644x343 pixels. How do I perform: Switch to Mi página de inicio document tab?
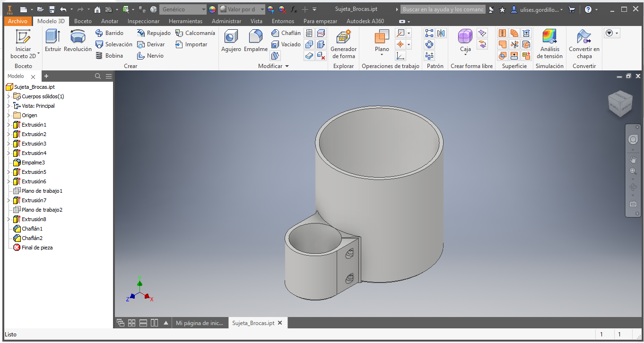[199, 323]
